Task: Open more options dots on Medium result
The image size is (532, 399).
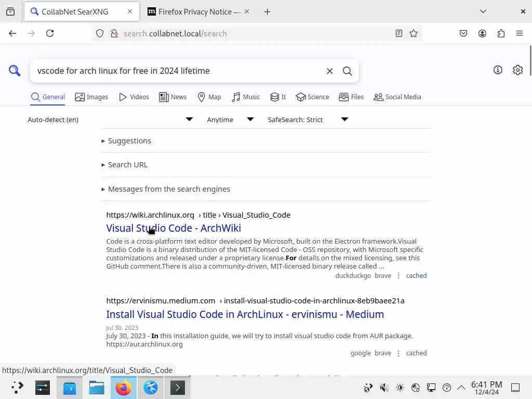Action: (x=398, y=353)
